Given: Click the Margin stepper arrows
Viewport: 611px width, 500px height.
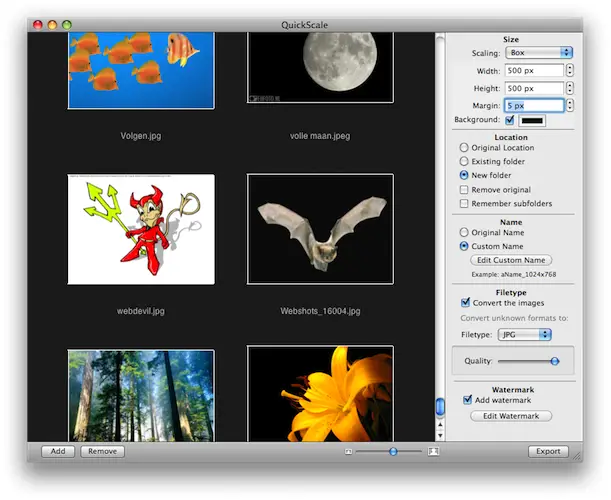Looking at the screenshot, I should [570, 104].
